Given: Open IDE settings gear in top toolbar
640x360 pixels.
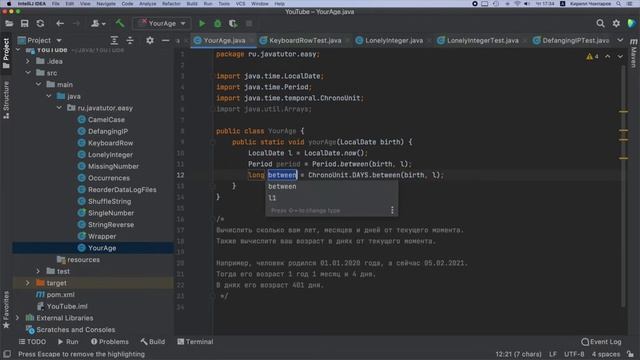Looking at the screenshot, I should [x=616, y=24].
